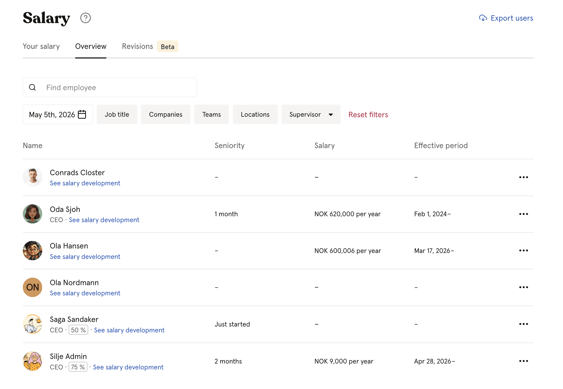Click the Export users link

506,18
